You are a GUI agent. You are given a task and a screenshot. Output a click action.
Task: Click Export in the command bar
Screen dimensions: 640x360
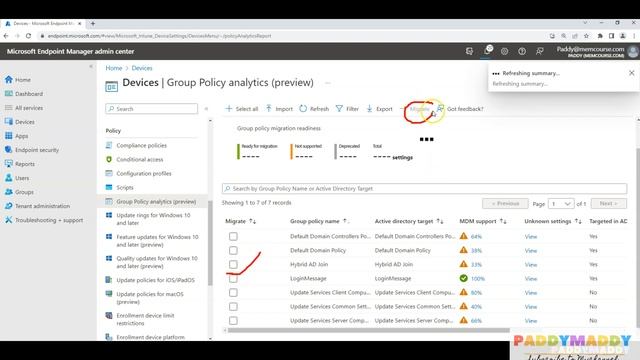tap(379, 109)
